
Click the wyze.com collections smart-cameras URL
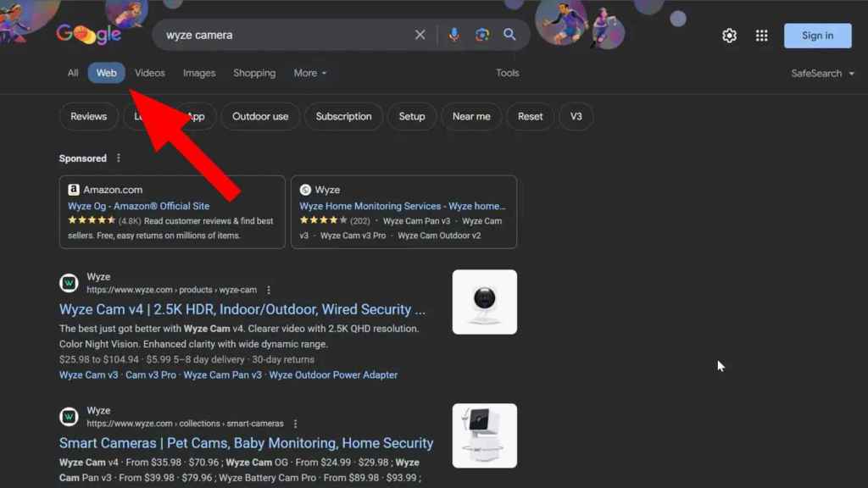[x=185, y=424]
